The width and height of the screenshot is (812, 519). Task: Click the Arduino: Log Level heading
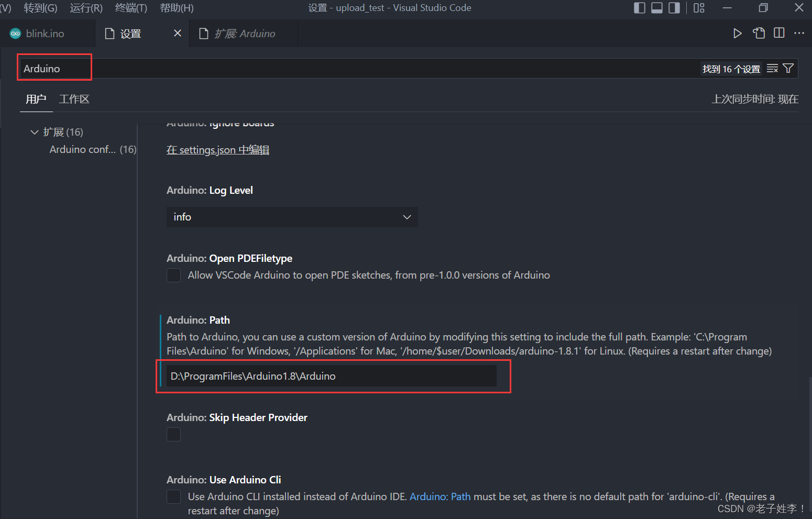coord(210,190)
